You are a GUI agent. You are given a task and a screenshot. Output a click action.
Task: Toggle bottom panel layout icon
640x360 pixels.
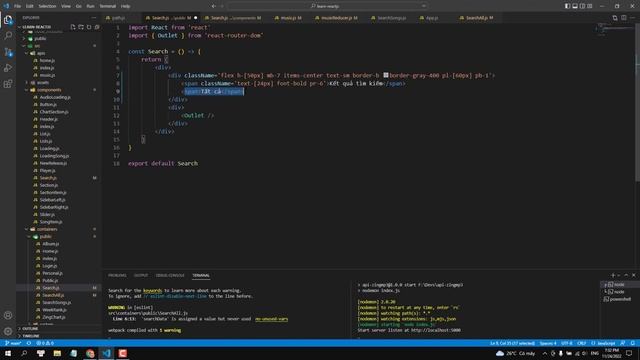[x=575, y=6]
